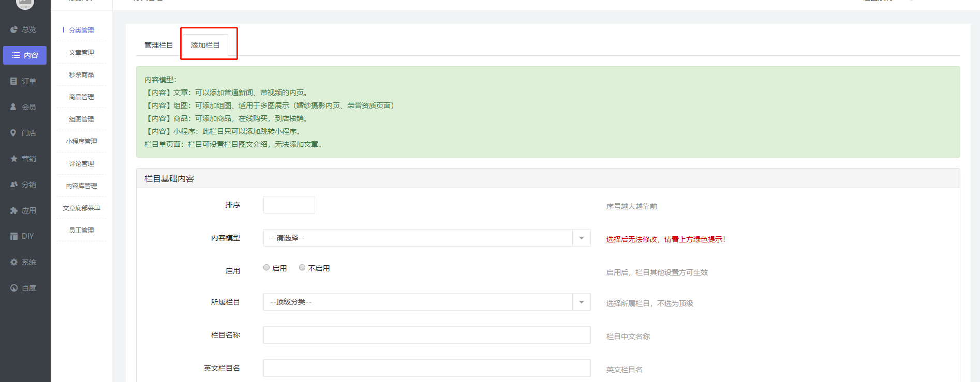The height and width of the screenshot is (382, 980).
Task: Click the 会员 user icon
Action: coord(13,107)
